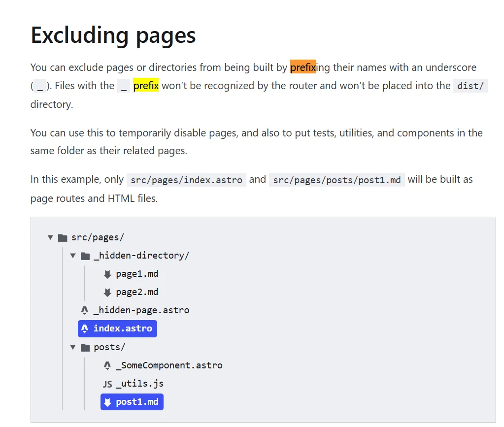
Task: Click the Astro icon in highlighted index.astro
Action: pos(85,328)
